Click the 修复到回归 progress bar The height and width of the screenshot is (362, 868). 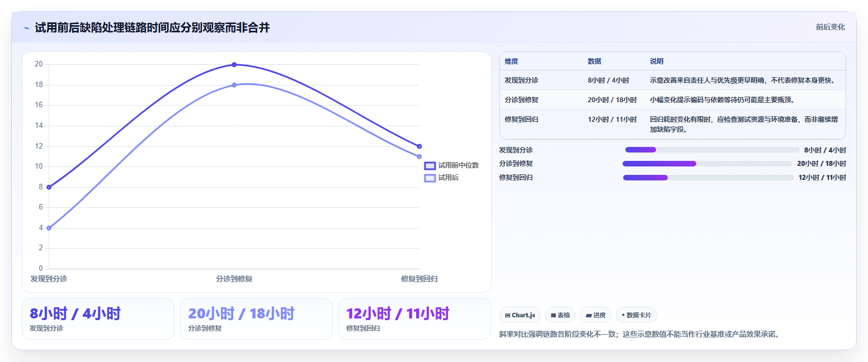pos(709,178)
